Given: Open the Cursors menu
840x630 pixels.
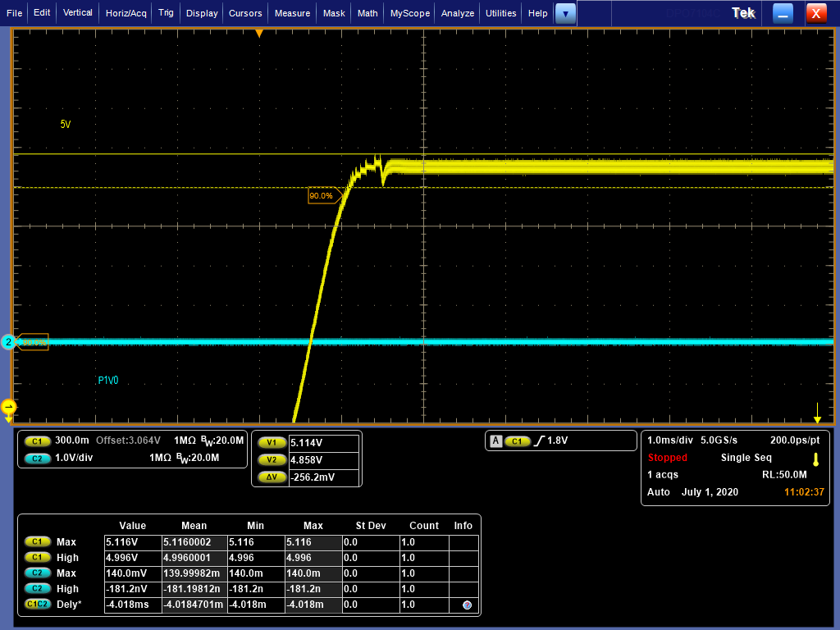Looking at the screenshot, I should 245,13.
